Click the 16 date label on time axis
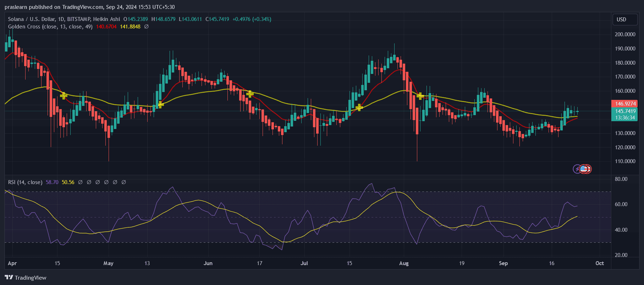This screenshot has height=285, width=644. [551, 263]
